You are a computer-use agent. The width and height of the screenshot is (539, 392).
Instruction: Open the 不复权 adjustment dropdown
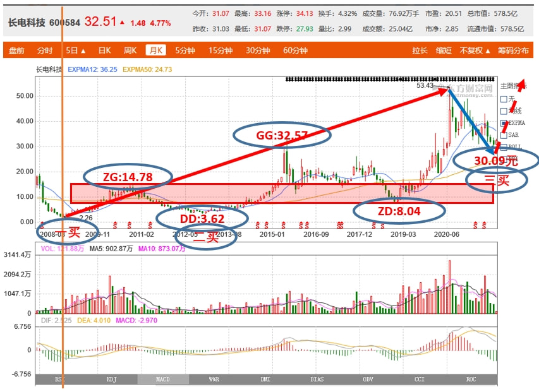475,50
